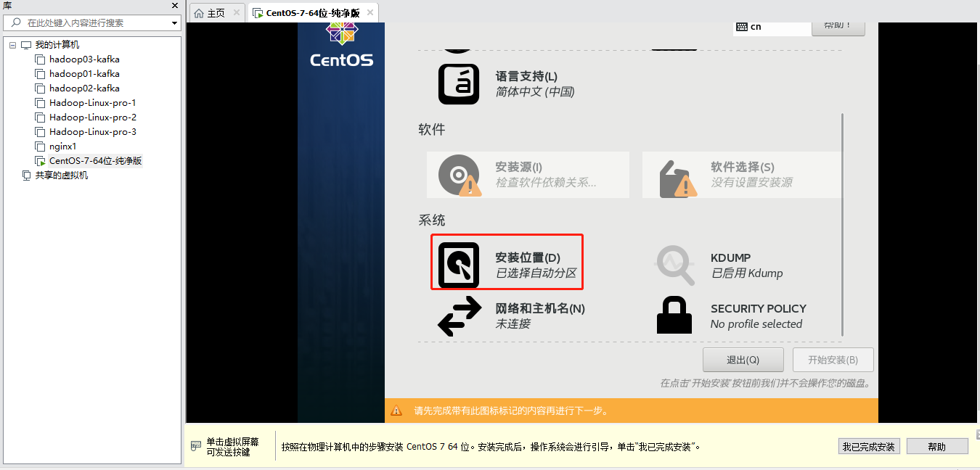Image resolution: width=980 pixels, height=470 pixels.
Task: Switch to the 主页 tab
Action: tap(216, 13)
